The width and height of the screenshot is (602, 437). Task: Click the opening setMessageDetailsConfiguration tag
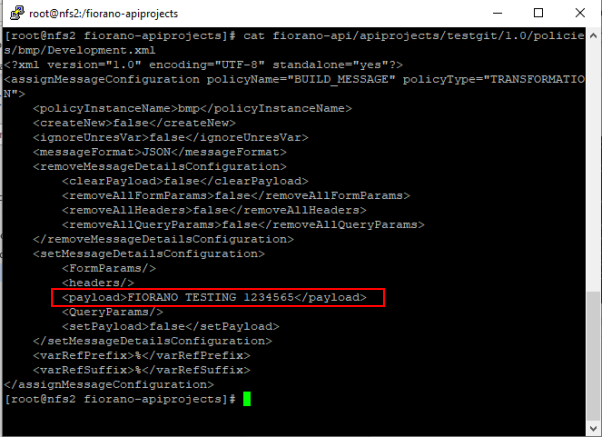pos(149,254)
